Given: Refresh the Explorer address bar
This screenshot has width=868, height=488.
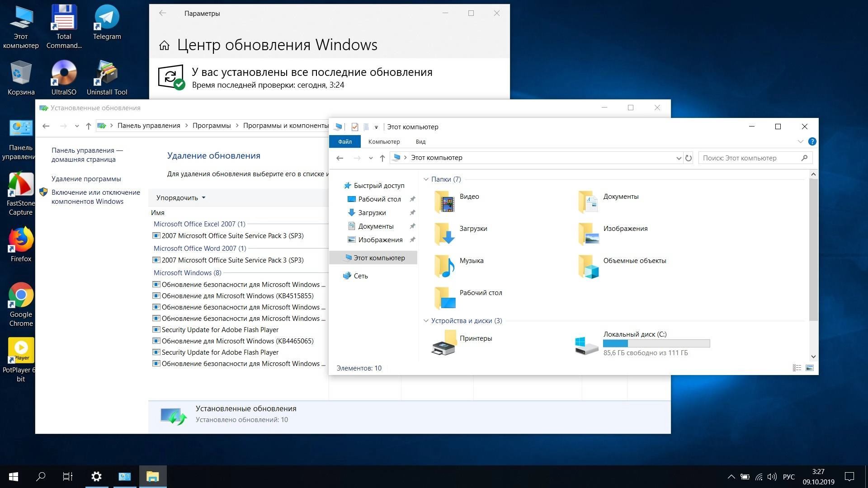Looking at the screenshot, I should (x=689, y=158).
